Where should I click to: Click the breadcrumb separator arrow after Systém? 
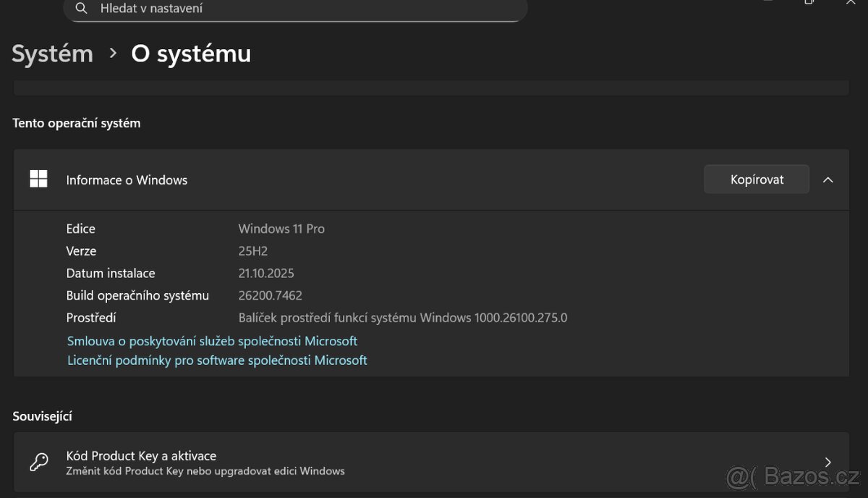tap(113, 54)
